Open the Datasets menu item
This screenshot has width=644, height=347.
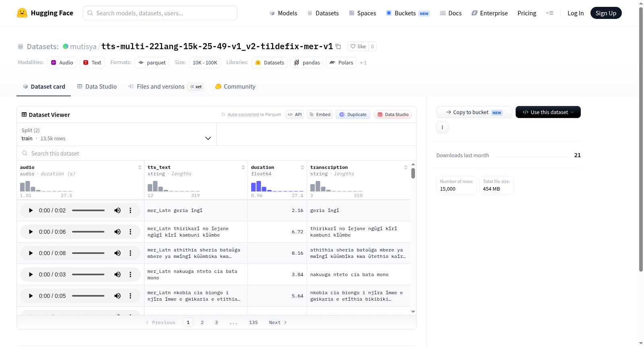click(x=323, y=13)
